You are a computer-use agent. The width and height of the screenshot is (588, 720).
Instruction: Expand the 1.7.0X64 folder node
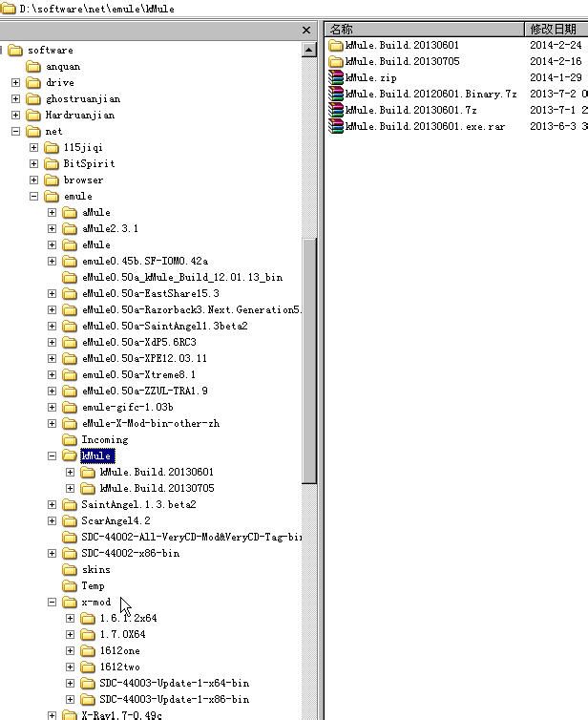pyautogui.click(x=70, y=635)
